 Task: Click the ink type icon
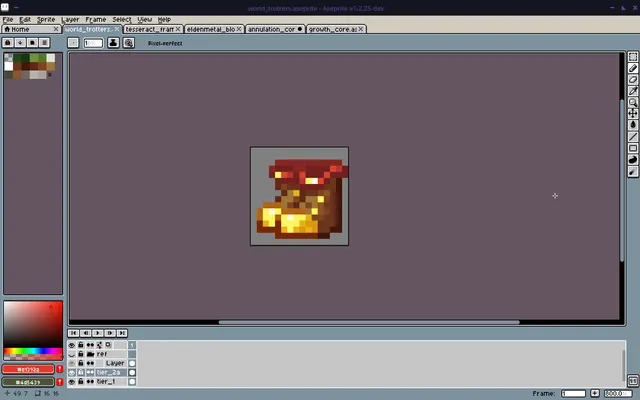click(x=113, y=43)
